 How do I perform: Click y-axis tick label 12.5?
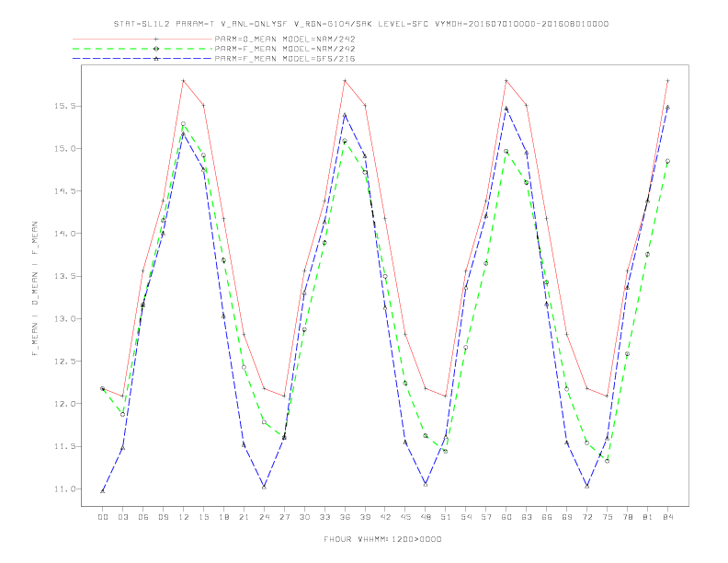[x=64, y=362]
